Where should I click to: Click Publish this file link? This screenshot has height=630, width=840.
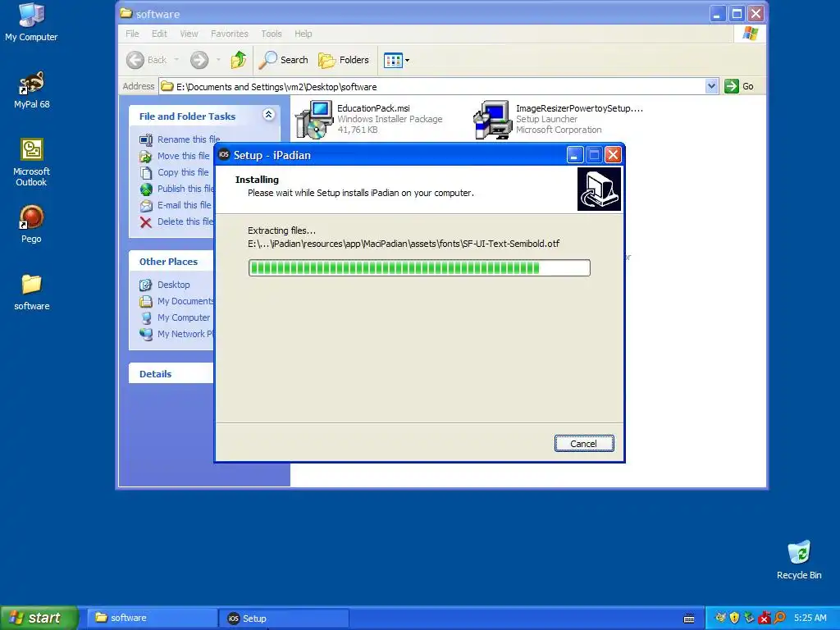(x=185, y=189)
